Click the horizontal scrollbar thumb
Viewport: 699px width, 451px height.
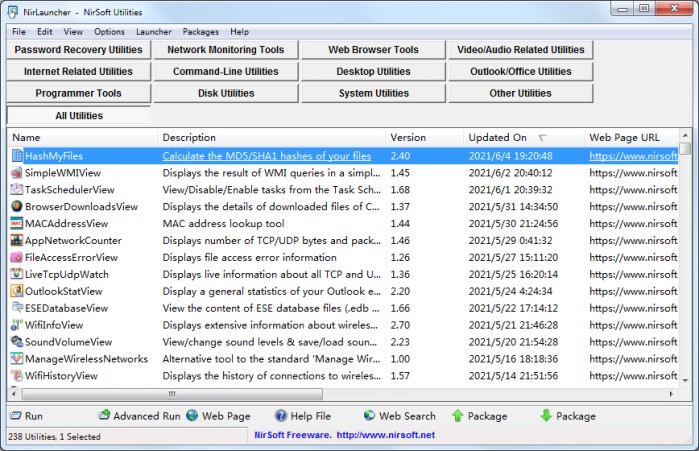[172, 394]
